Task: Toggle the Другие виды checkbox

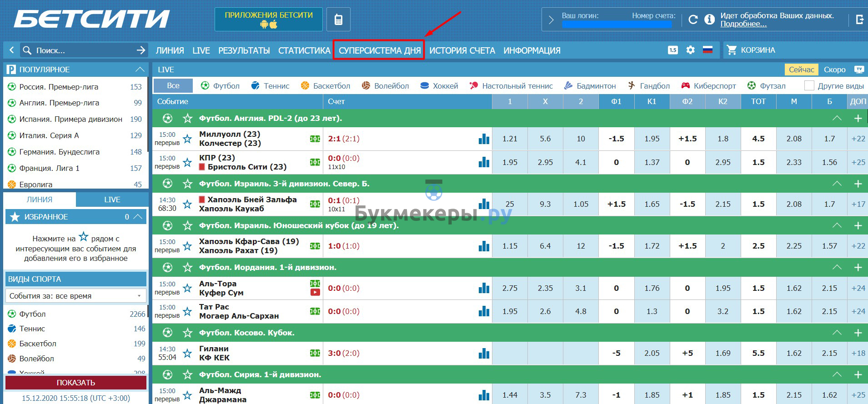Action: click(809, 85)
